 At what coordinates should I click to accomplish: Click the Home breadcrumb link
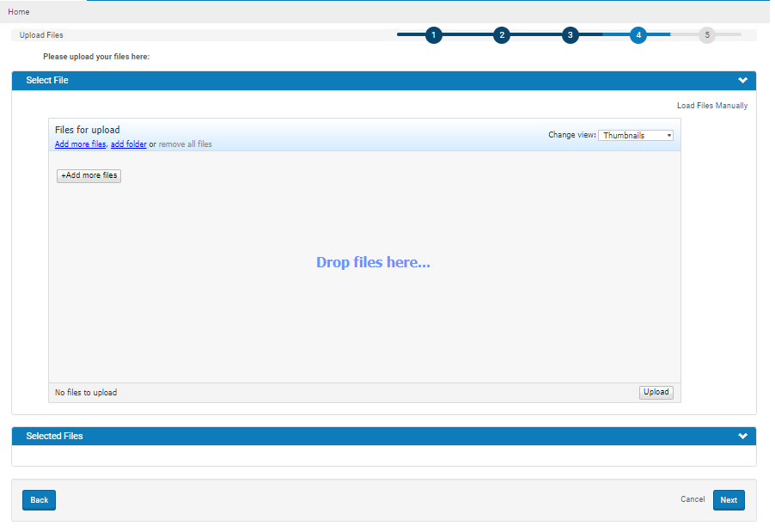(x=19, y=12)
